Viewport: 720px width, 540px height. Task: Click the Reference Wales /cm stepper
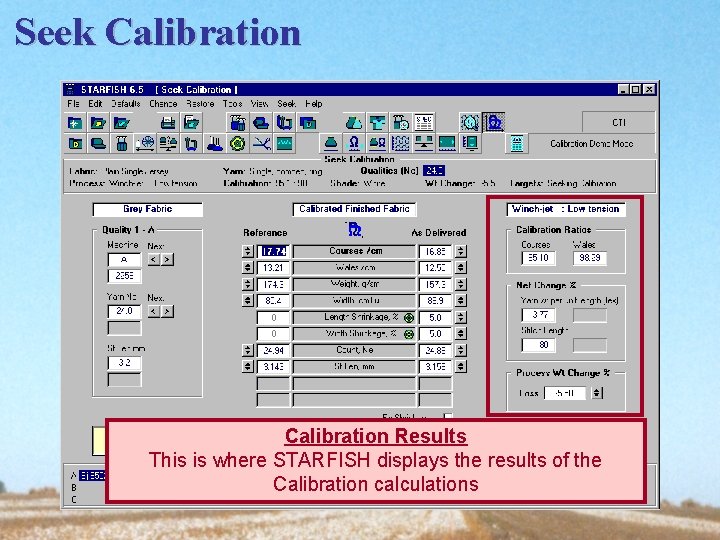pos(248,268)
